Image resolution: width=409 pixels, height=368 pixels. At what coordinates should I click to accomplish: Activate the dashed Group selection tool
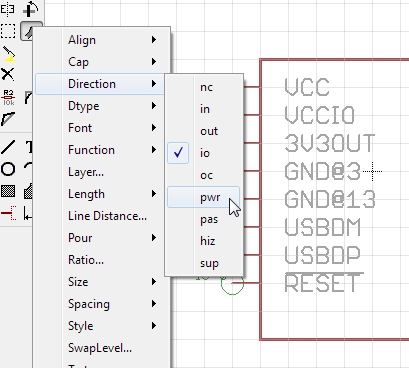[8, 31]
